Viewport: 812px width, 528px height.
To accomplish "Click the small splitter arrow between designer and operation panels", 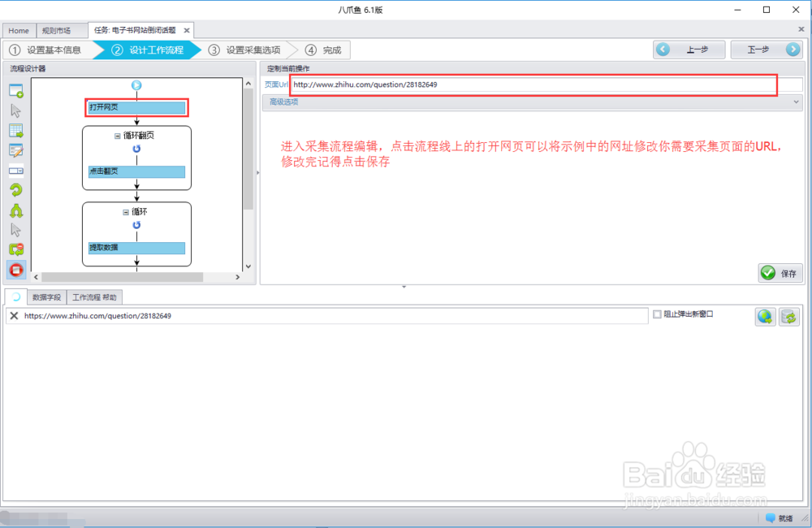I will [x=258, y=172].
